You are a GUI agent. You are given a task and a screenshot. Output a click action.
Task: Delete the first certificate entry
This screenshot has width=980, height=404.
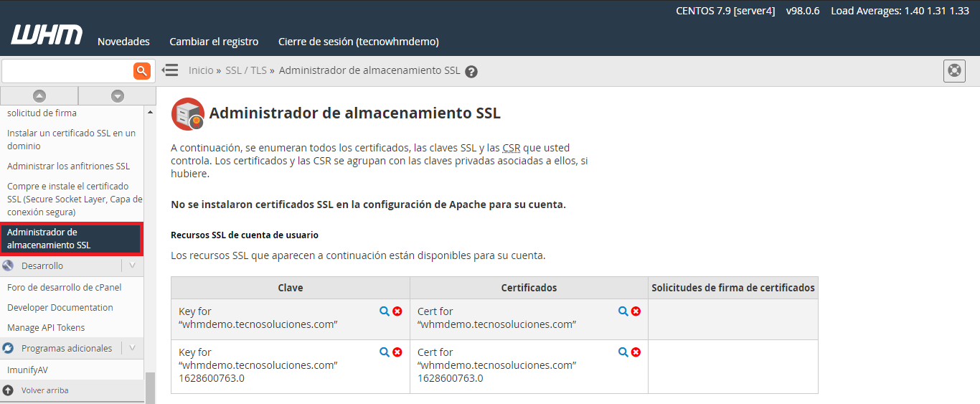[x=636, y=311]
